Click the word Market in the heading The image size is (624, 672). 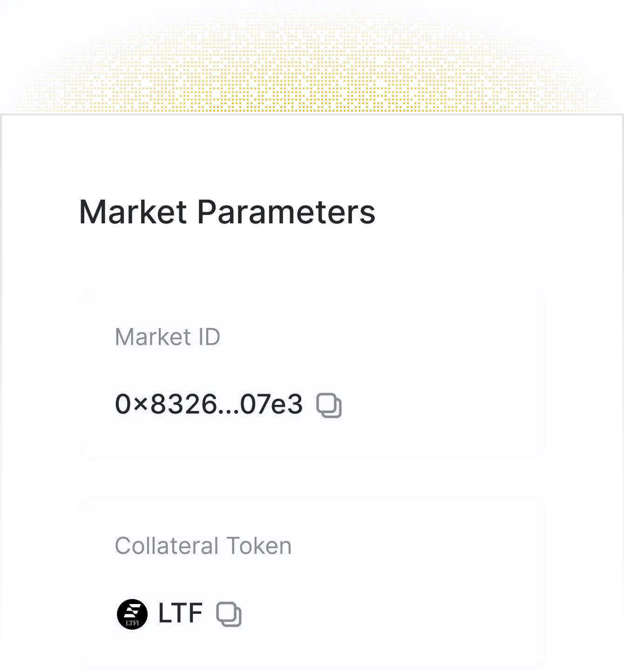click(133, 212)
